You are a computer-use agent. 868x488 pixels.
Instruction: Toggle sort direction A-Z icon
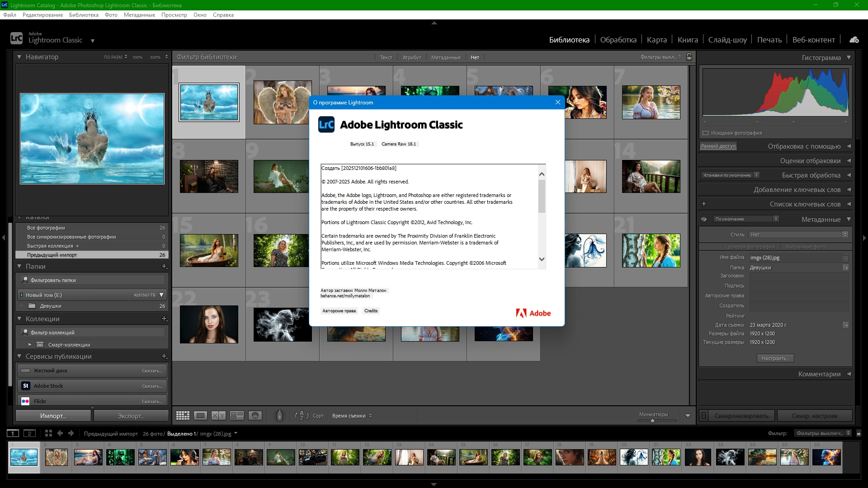pyautogui.click(x=301, y=416)
